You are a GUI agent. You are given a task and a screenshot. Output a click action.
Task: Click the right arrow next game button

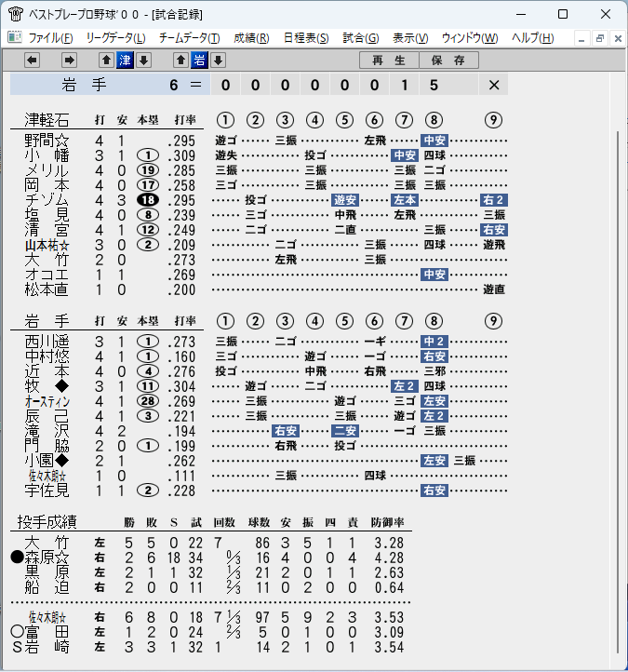tap(69, 60)
